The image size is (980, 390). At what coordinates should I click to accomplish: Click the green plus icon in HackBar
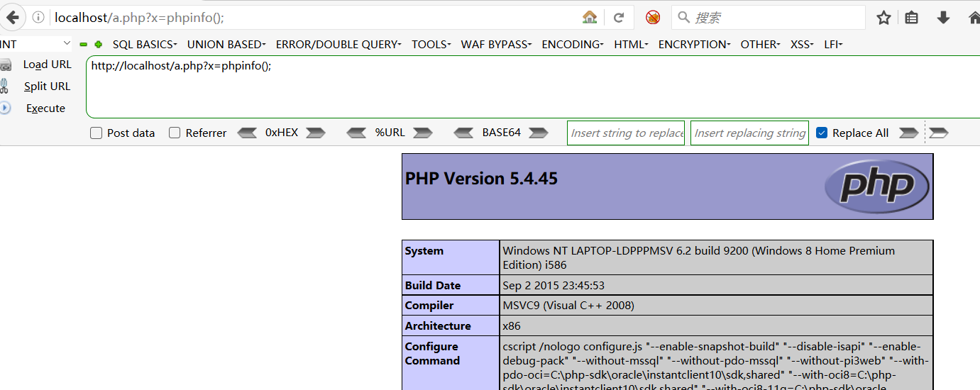(x=99, y=45)
